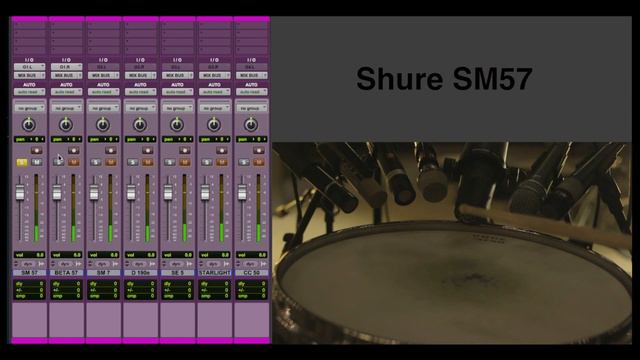Open MIX BUS output selector on CC 50

coord(251,76)
